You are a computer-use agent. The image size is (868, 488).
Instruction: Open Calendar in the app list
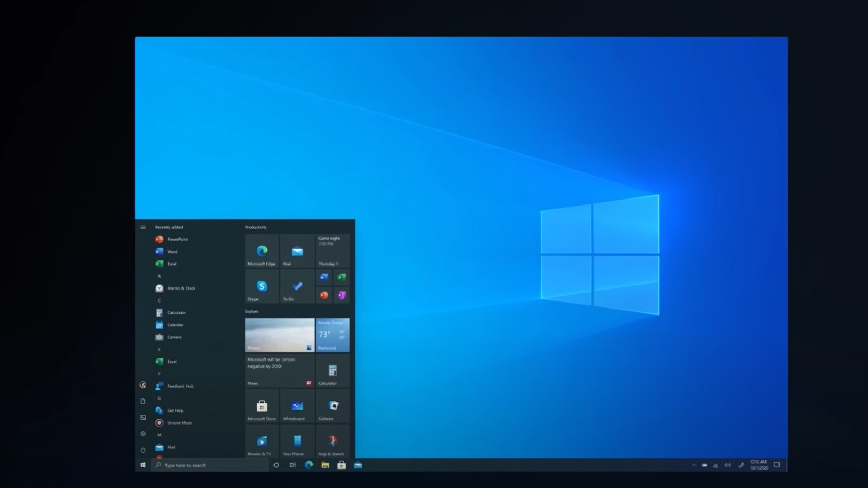pyautogui.click(x=169, y=325)
